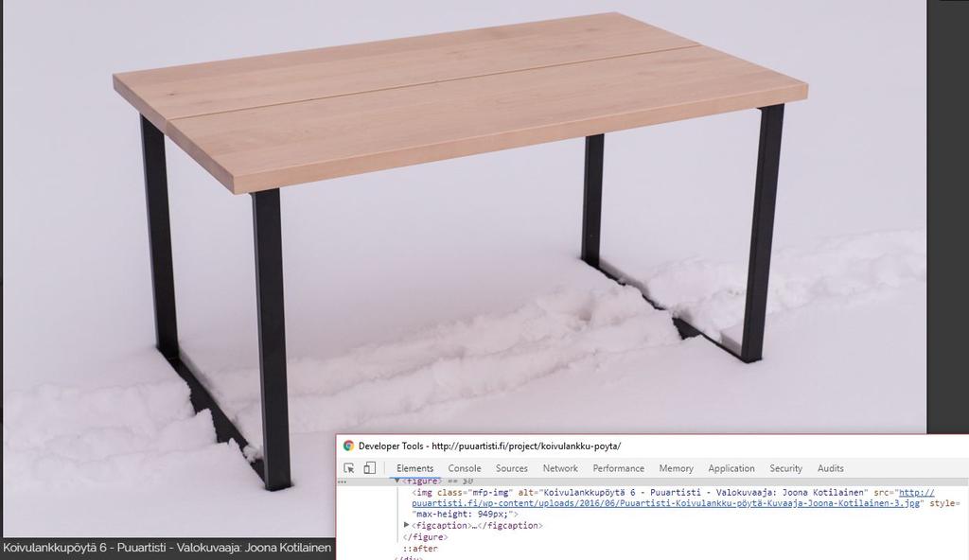Open the Memory tab
The height and width of the screenshot is (560, 969).
tap(676, 468)
